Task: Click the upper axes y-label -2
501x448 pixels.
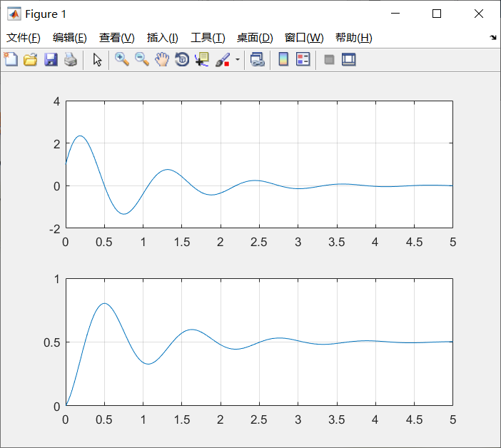Action: coord(55,229)
